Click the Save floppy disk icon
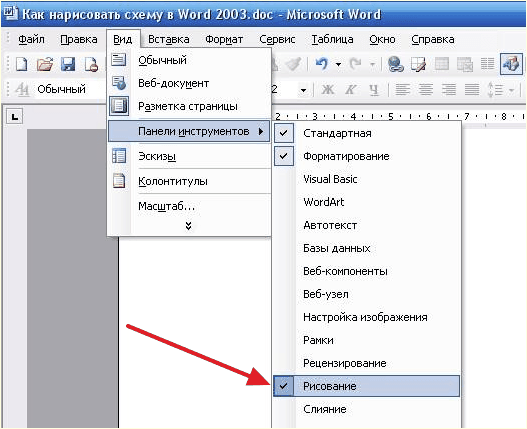The width and height of the screenshot is (527, 429). (x=68, y=64)
